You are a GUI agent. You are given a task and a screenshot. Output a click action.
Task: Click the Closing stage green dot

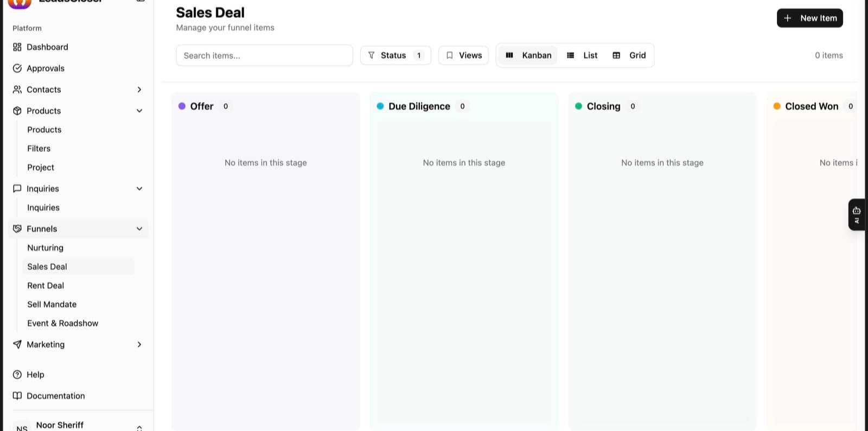pos(579,106)
